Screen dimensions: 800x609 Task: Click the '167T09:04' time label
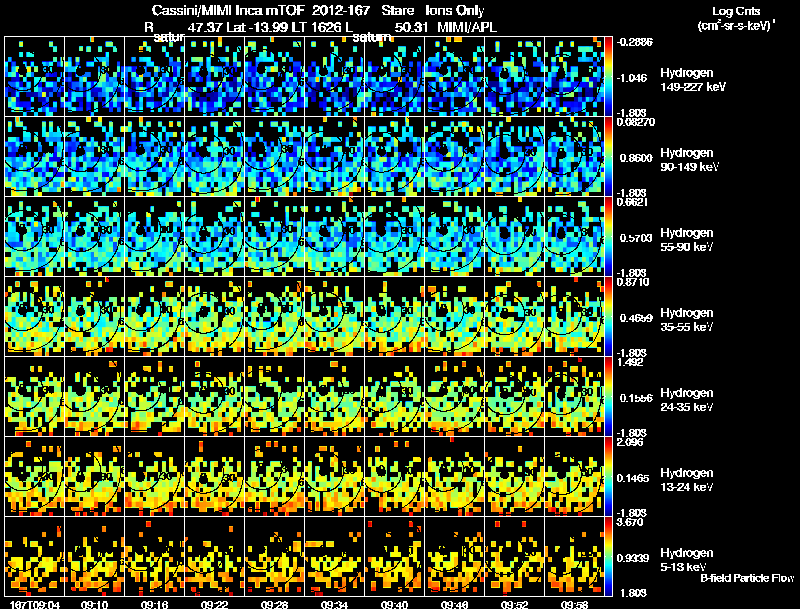click(35, 605)
